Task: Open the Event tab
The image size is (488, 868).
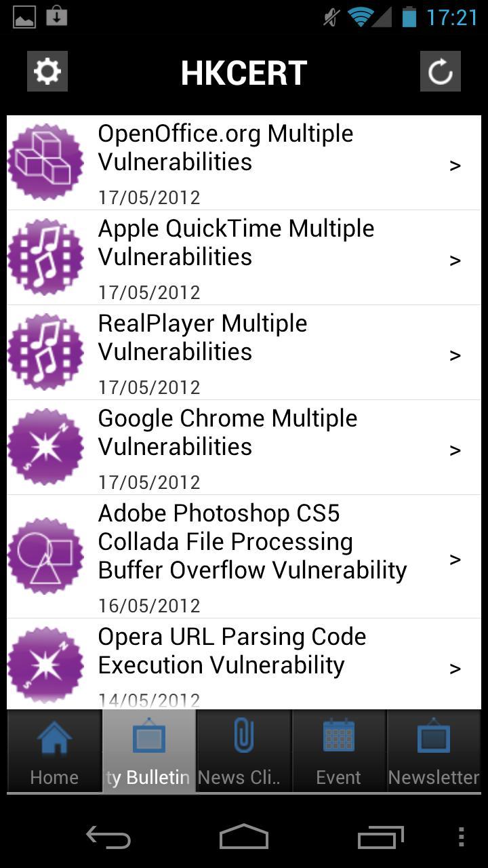Action: pyautogui.click(x=339, y=751)
